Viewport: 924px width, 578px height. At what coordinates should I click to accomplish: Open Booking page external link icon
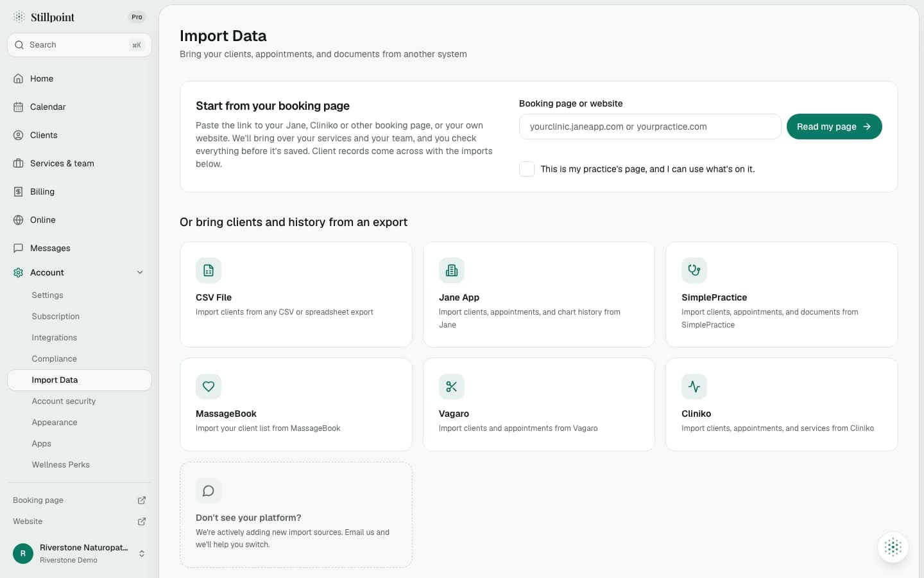(x=142, y=500)
